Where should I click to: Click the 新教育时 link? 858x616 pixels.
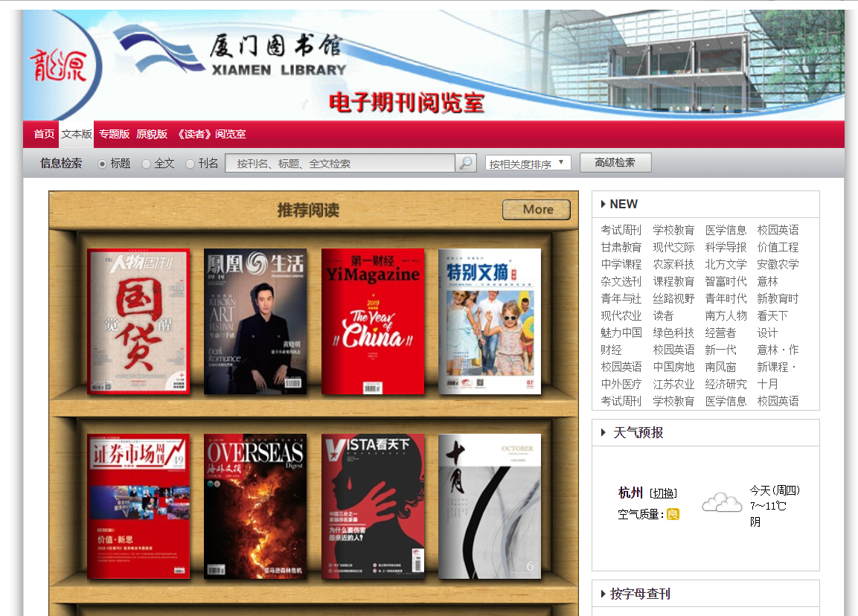coord(778,298)
